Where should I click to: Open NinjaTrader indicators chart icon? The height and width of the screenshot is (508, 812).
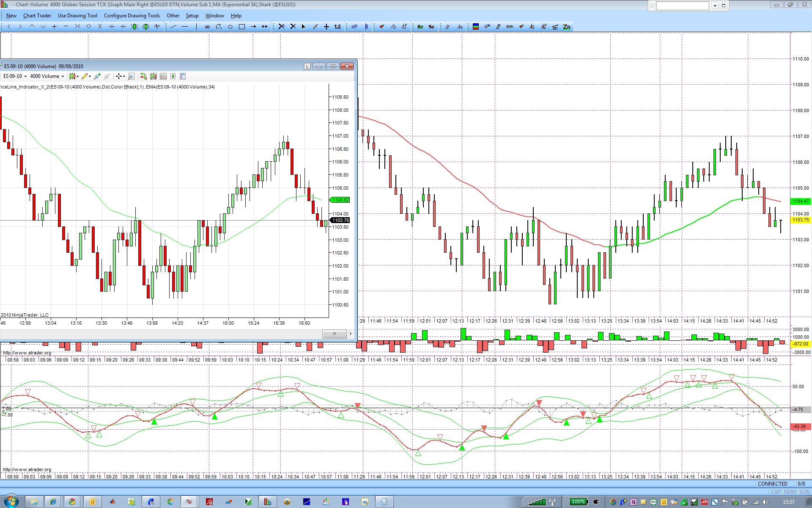(x=163, y=76)
